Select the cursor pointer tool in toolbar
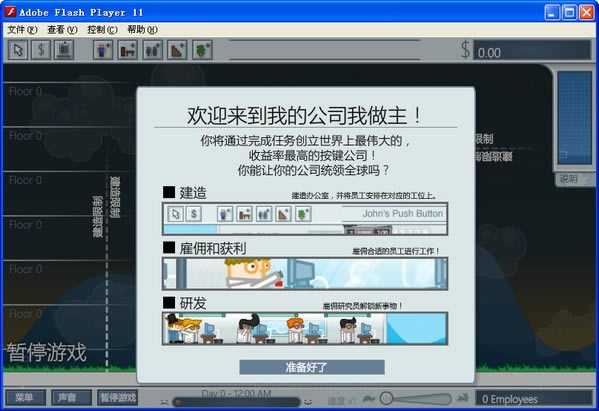The height and width of the screenshot is (411, 599). 18,50
